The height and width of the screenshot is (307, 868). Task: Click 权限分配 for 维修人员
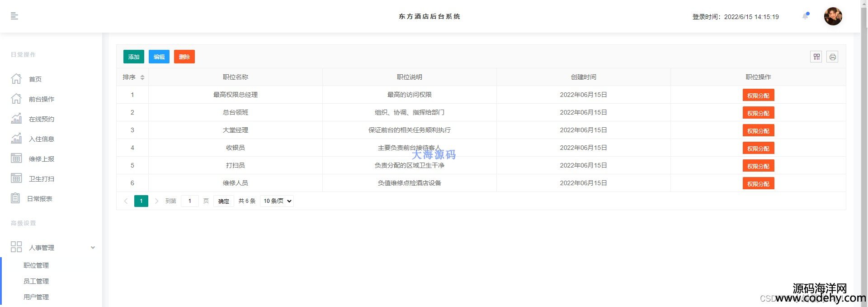pos(758,183)
